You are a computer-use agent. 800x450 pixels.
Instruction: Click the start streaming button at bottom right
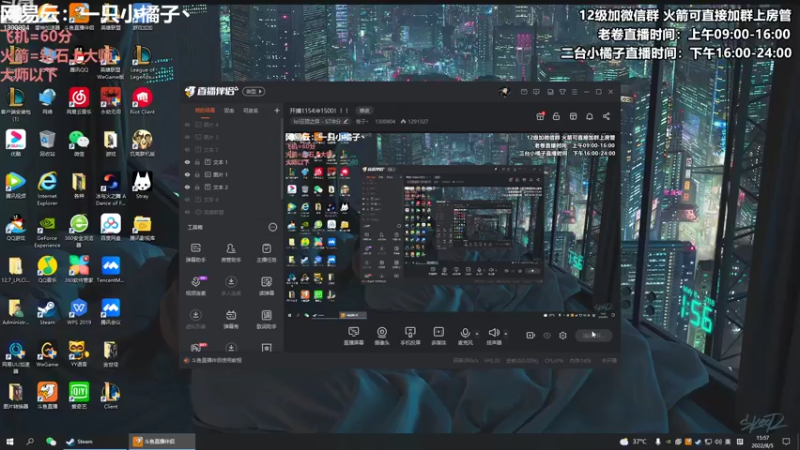click(x=593, y=335)
